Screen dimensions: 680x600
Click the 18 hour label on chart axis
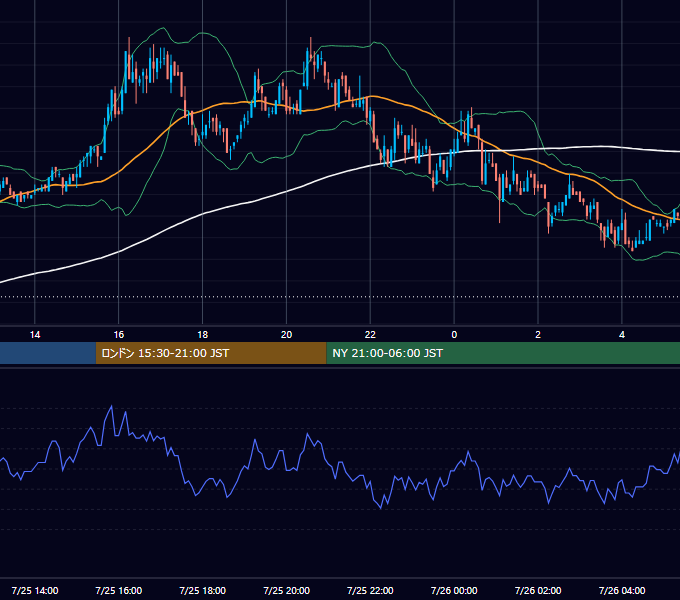click(x=203, y=335)
